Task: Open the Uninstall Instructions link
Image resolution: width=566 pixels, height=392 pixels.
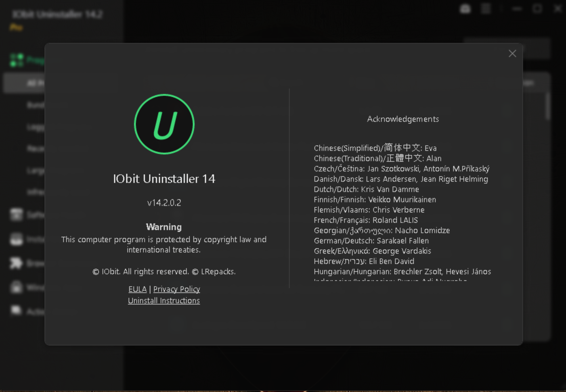Action: [164, 300]
